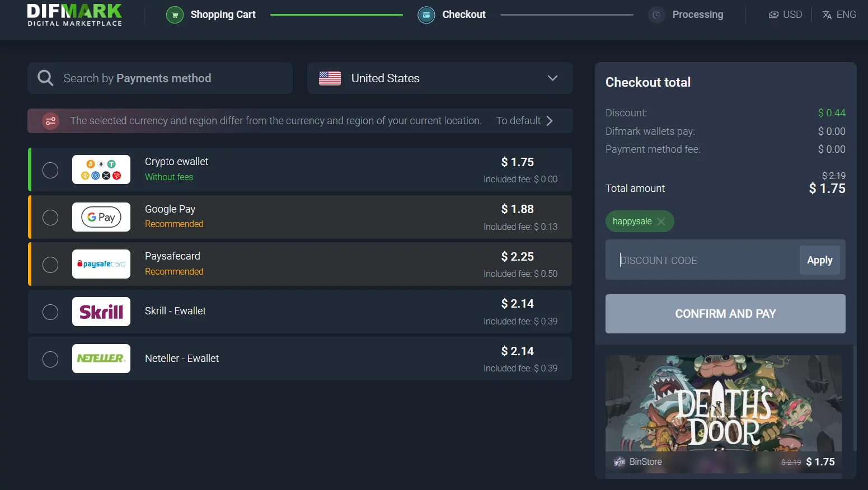The image size is (868, 490).
Task: Remove the happysale discount code tag
Action: (x=661, y=222)
